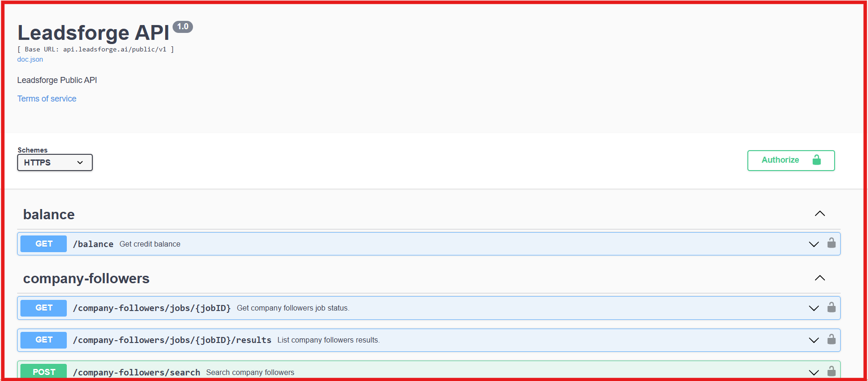Expand chevron for company followers job status

(814, 308)
